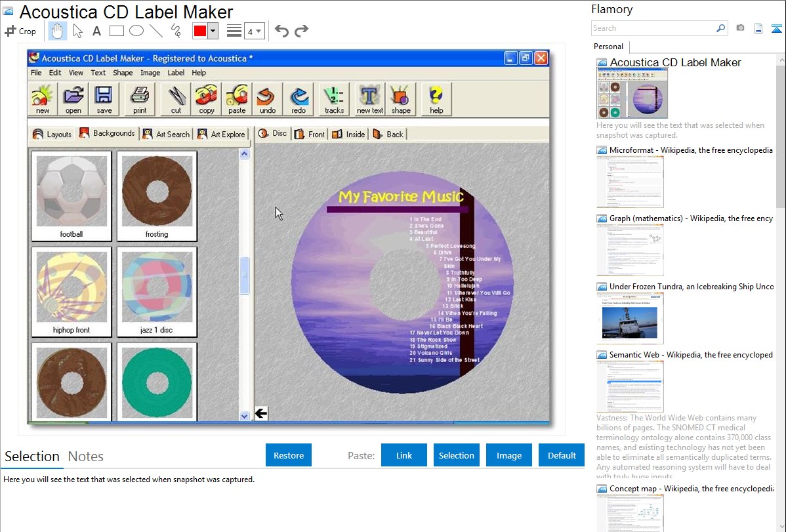786x532 pixels.
Task: Click the Cut scissors icon
Action: (x=176, y=99)
